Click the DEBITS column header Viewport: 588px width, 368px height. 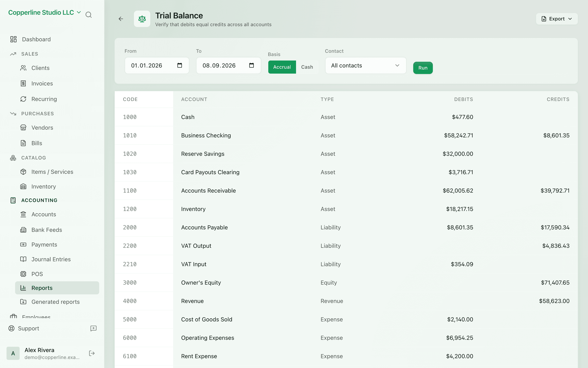(464, 99)
